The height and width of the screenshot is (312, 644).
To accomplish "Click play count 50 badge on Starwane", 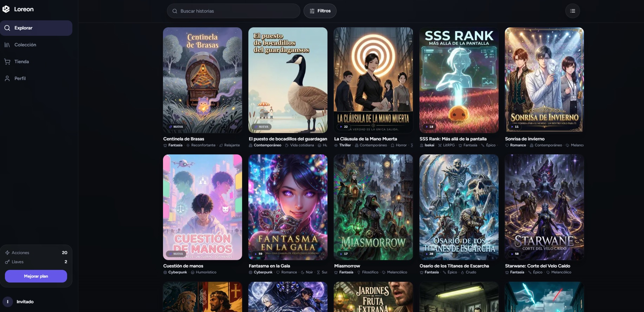I will click(x=515, y=254).
